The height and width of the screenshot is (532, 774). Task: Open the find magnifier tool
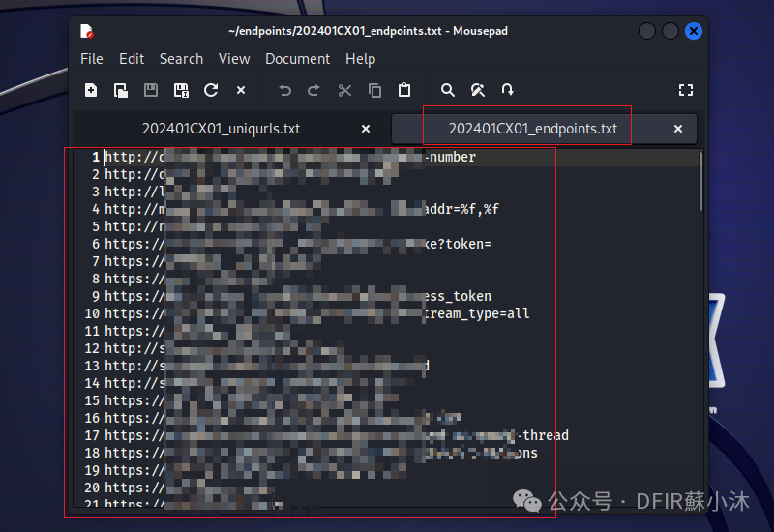coord(448,90)
